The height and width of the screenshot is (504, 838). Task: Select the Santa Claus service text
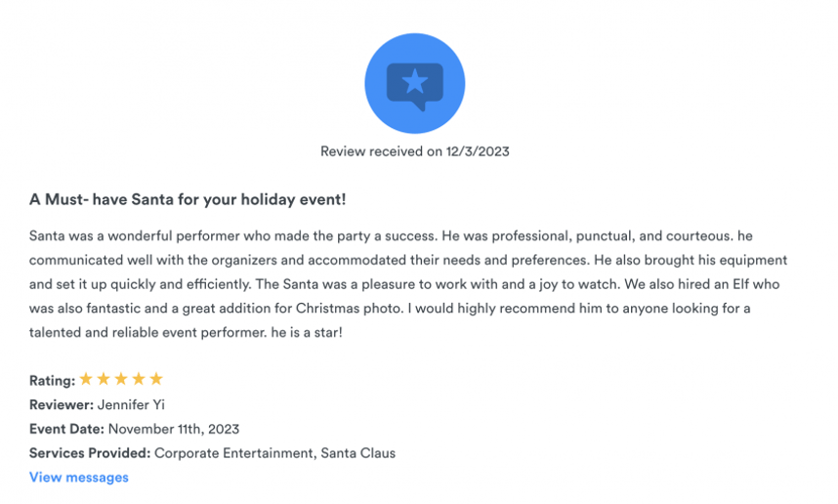tap(356, 453)
